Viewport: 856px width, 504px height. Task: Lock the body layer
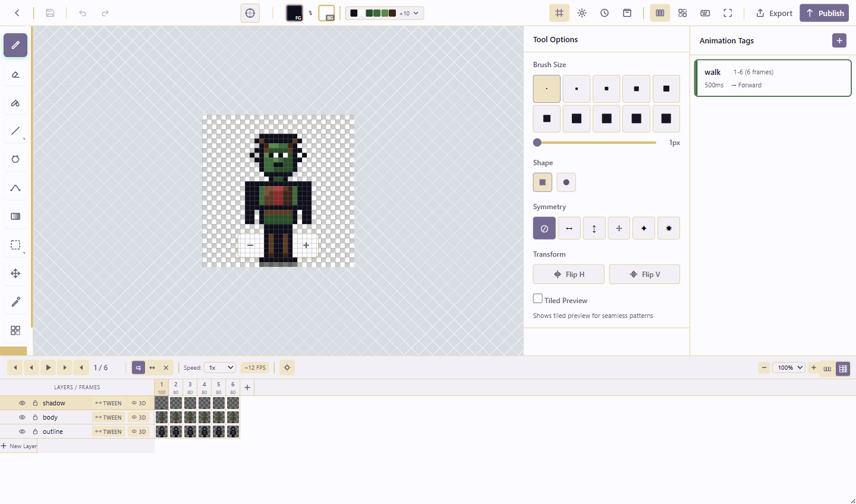coord(35,417)
